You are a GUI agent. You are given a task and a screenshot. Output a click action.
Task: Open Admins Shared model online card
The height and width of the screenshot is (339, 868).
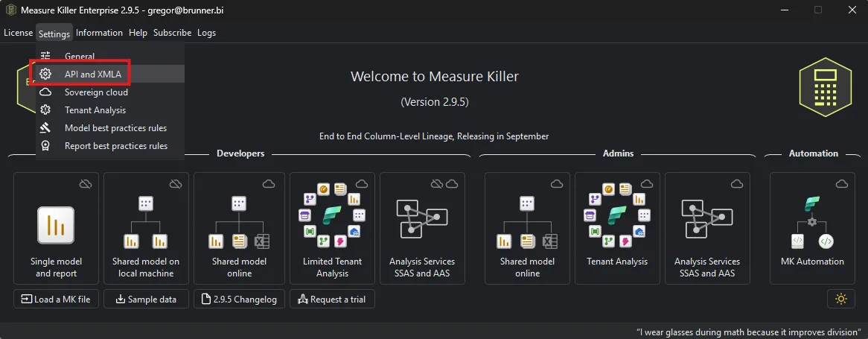[x=527, y=228]
